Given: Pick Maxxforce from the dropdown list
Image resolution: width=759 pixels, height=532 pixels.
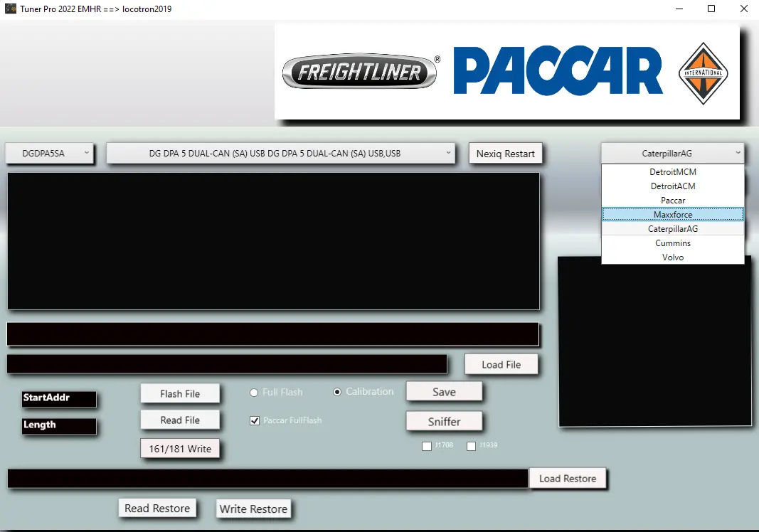Looking at the screenshot, I should point(673,215).
